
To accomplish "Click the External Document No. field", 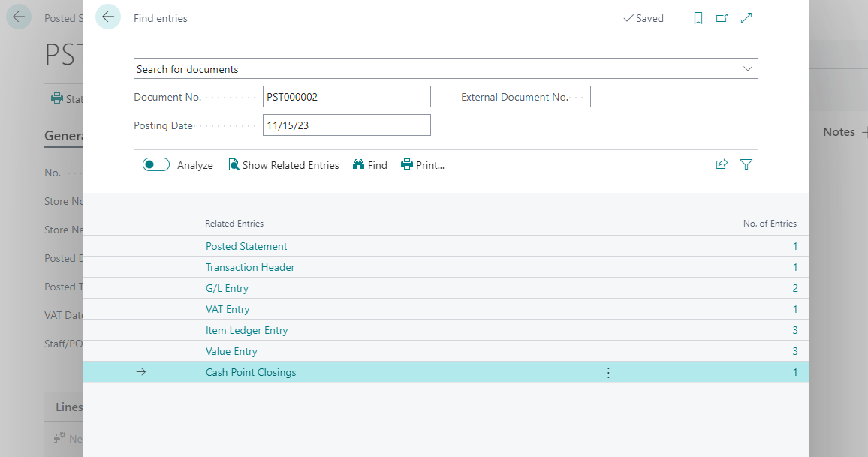I will (x=674, y=97).
